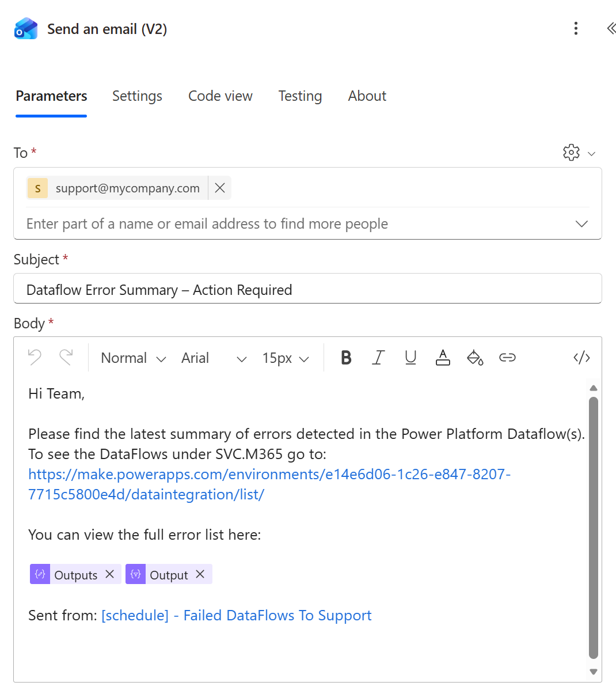Toggle bold formatting in body editor
This screenshot has width=616, height=686.
point(346,358)
